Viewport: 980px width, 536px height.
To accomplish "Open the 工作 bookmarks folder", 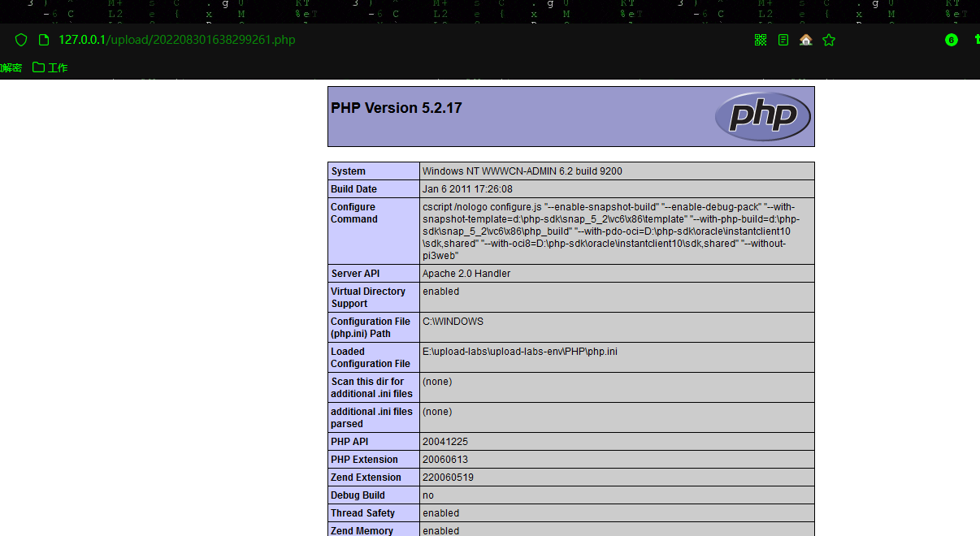I will pos(50,67).
